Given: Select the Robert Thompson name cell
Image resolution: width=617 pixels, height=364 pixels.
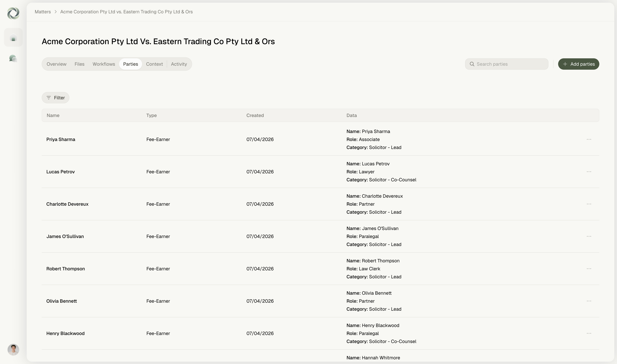Looking at the screenshot, I should pyautogui.click(x=66, y=269).
